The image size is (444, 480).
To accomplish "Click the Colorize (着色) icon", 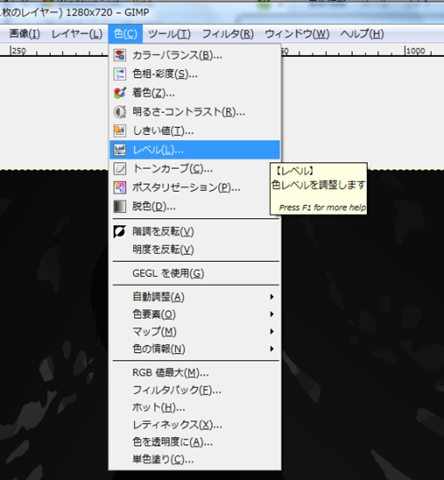I will point(120,93).
